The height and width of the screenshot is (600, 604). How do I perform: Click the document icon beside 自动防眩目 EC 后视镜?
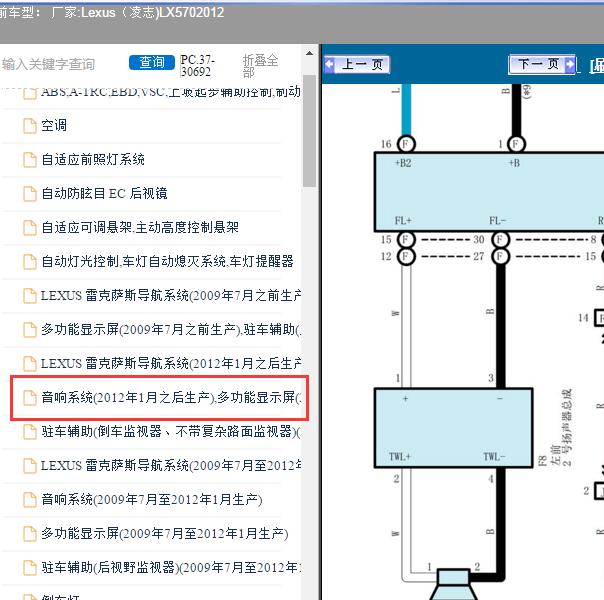click(30, 194)
